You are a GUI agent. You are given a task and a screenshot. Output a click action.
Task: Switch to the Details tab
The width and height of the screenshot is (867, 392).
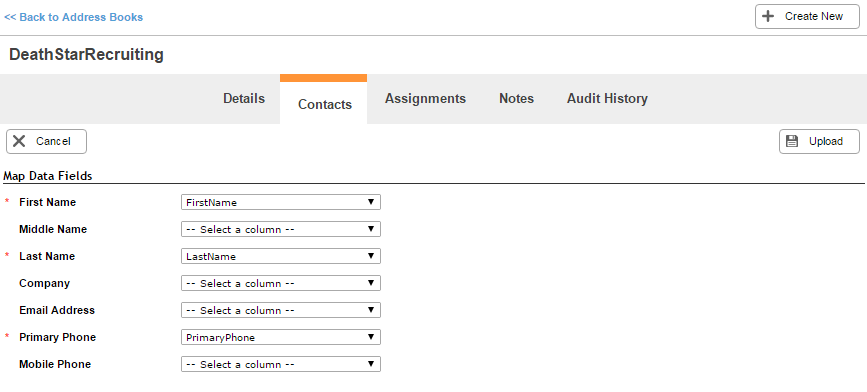pyautogui.click(x=244, y=99)
